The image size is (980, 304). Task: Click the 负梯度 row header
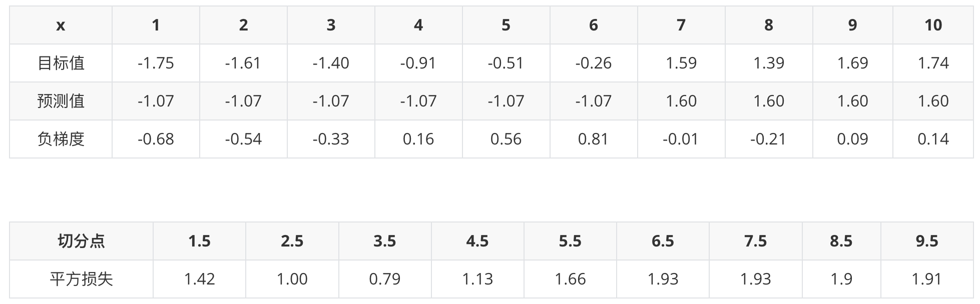click(x=61, y=139)
